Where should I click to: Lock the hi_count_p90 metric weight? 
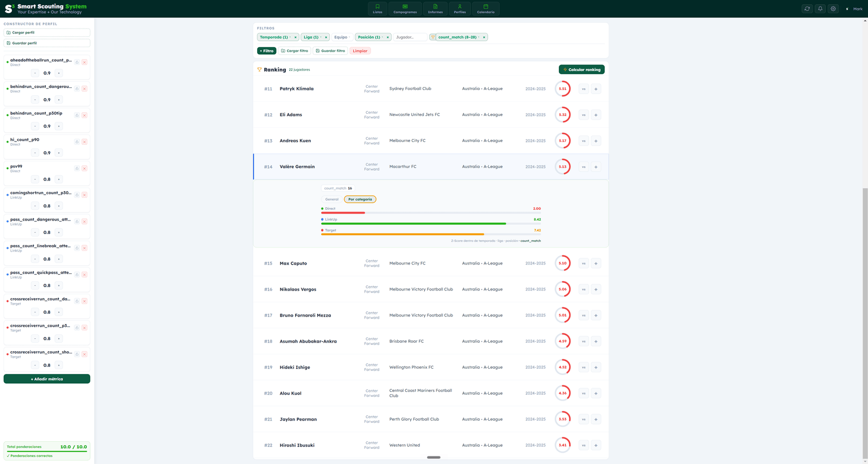click(77, 142)
